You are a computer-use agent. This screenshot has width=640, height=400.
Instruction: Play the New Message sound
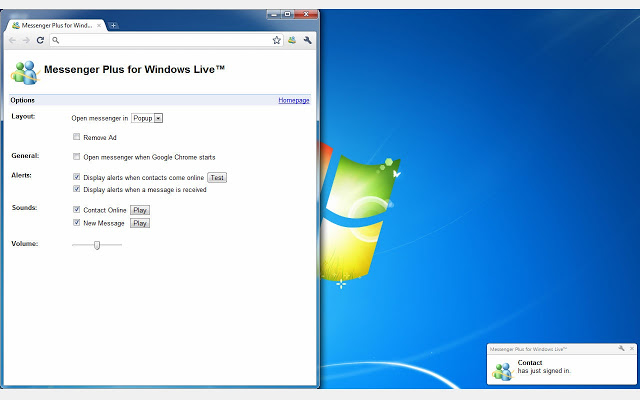(x=140, y=223)
